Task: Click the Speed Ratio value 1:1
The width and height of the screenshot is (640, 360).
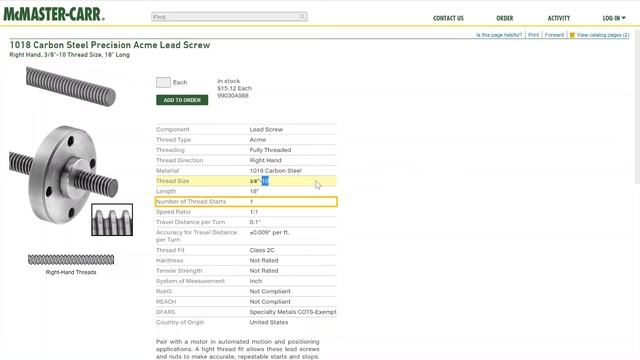Action: click(253, 212)
